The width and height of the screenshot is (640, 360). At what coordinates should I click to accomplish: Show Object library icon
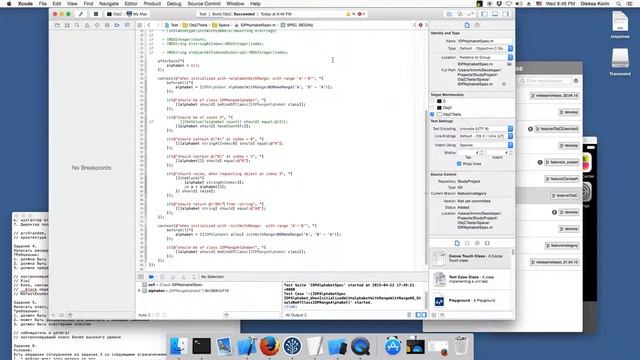click(x=477, y=243)
